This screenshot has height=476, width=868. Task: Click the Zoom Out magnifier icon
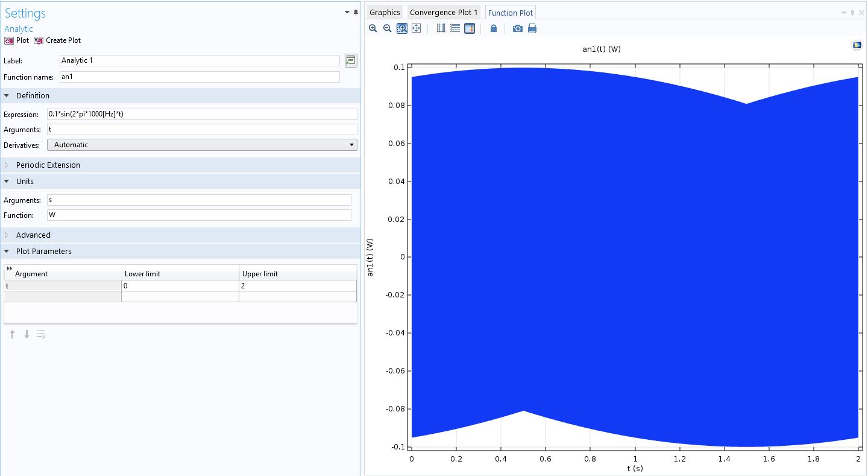point(388,28)
